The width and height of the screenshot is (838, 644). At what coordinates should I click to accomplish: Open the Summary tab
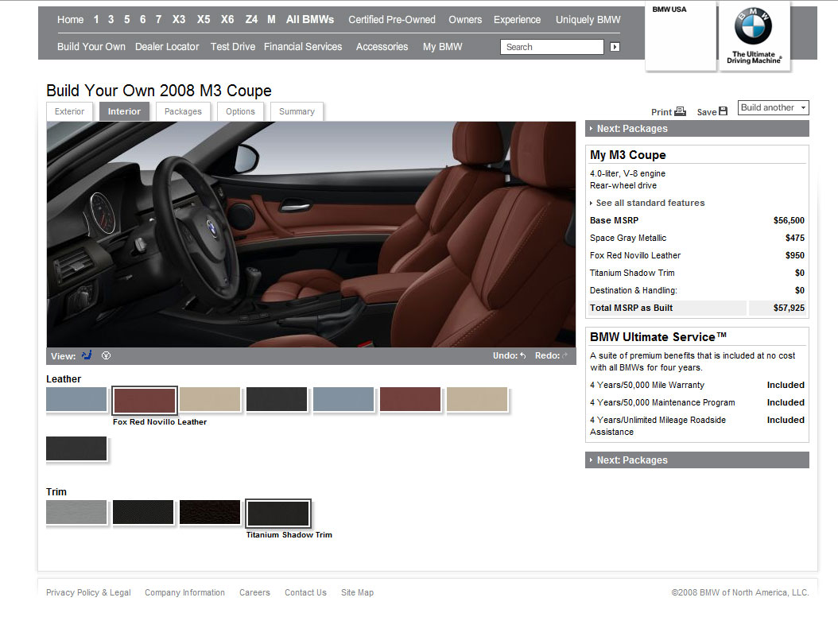[297, 111]
